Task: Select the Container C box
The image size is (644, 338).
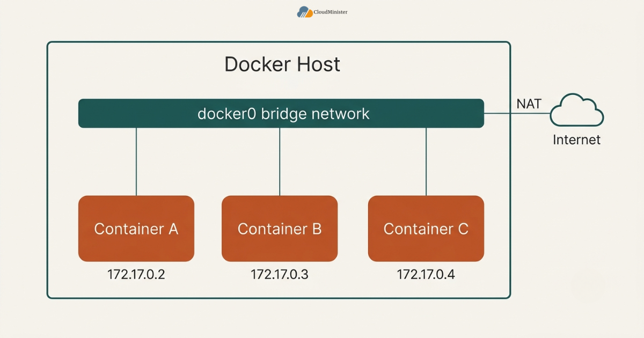Action: [426, 229]
